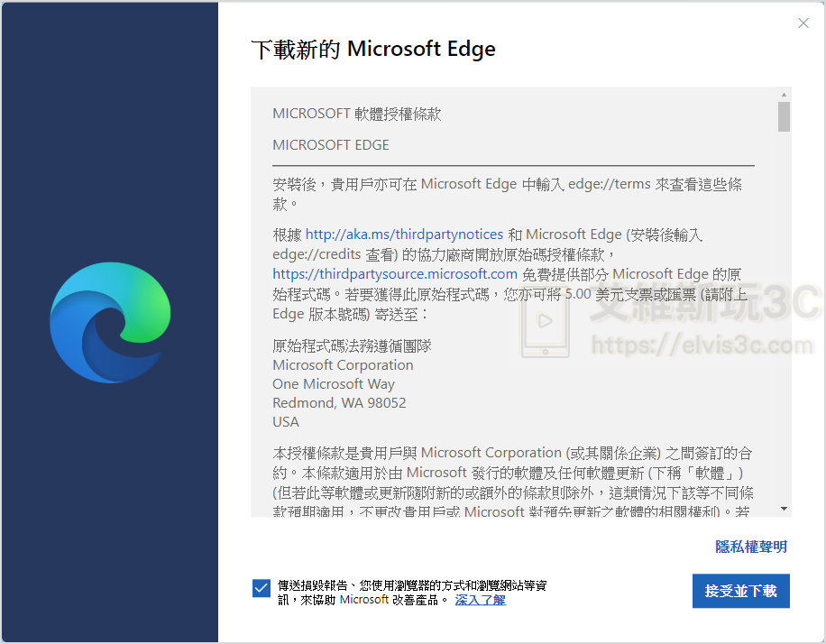Click the MICROSOFT EDGE heading line
Viewport: 826px width, 644px height.
[x=331, y=145]
